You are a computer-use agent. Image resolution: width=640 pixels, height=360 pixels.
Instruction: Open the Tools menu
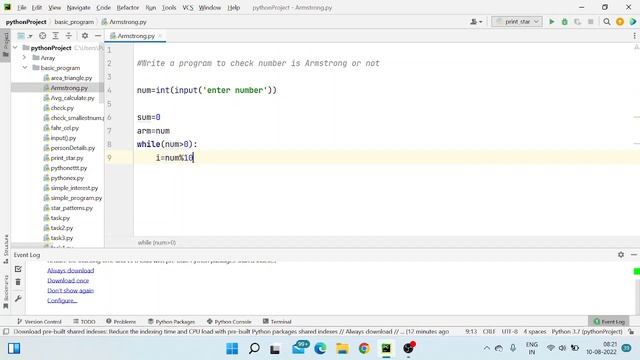point(169,7)
